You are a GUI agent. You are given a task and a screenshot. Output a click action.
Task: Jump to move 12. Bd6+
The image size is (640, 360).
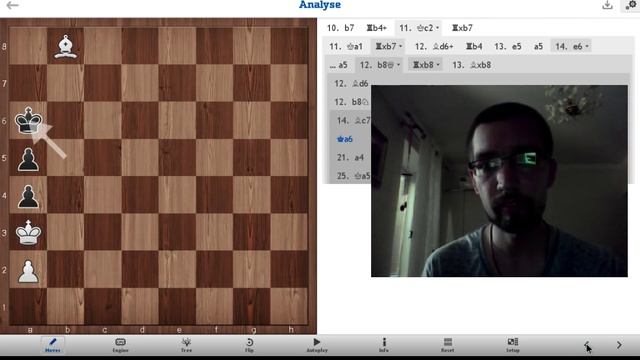pyautogui.click(x=434, y=46)
